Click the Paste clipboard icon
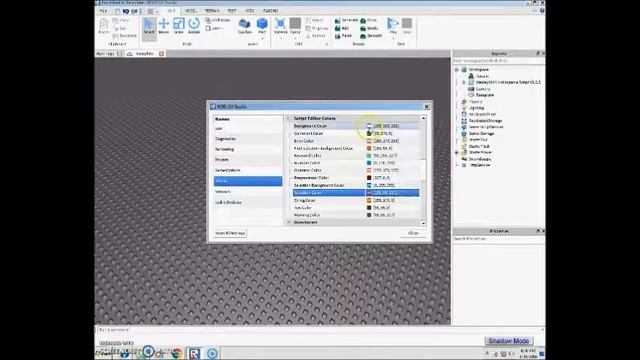The image size is (640, 360). [x=104, y=27]
